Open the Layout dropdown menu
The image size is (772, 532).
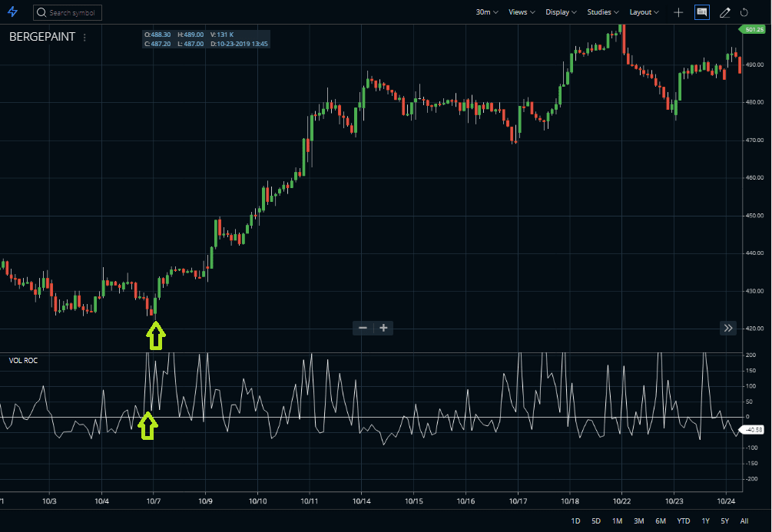tap(644, 12)
